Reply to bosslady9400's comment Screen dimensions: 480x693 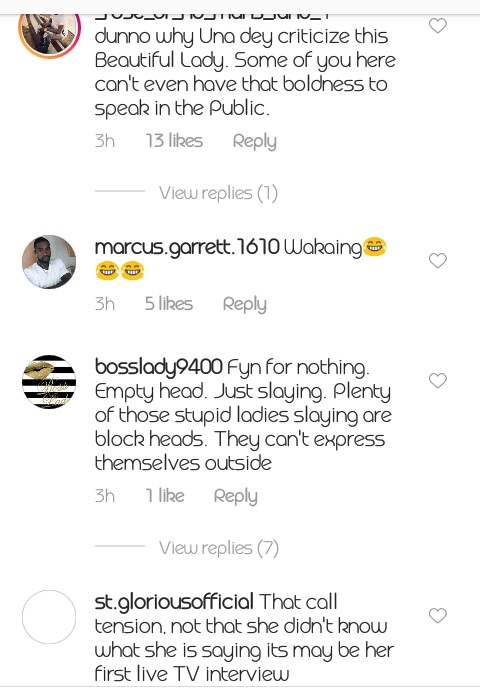pyautogui.click(x=236, y=496)
